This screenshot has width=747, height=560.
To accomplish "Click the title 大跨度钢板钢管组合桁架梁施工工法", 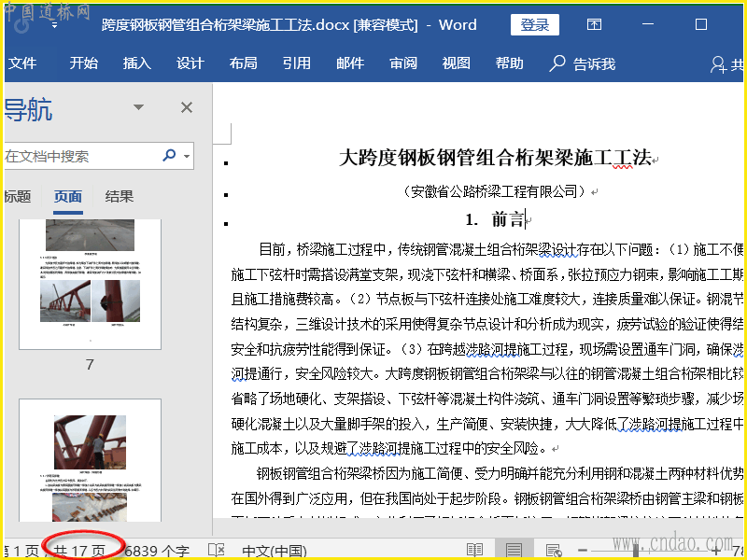I will [496, 157].
